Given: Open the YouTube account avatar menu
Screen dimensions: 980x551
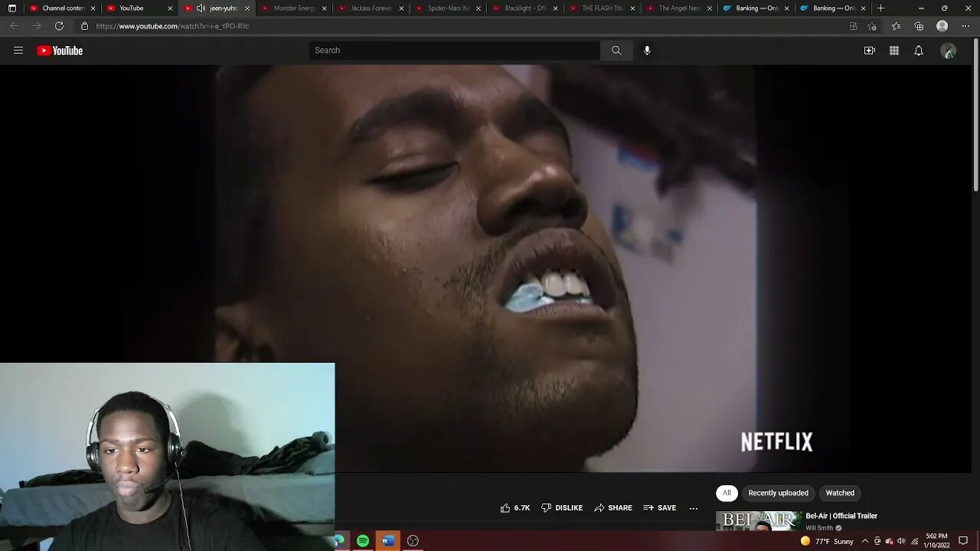Looking at the screenshot, I should pos(949,51).
